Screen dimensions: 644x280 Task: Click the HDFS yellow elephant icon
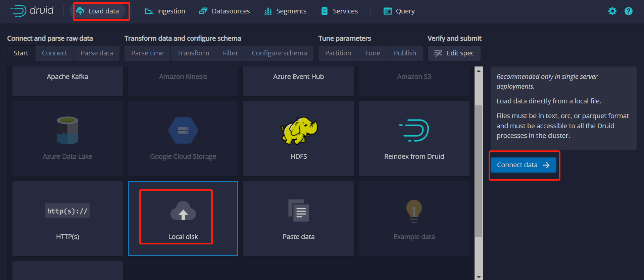point(299,130)
